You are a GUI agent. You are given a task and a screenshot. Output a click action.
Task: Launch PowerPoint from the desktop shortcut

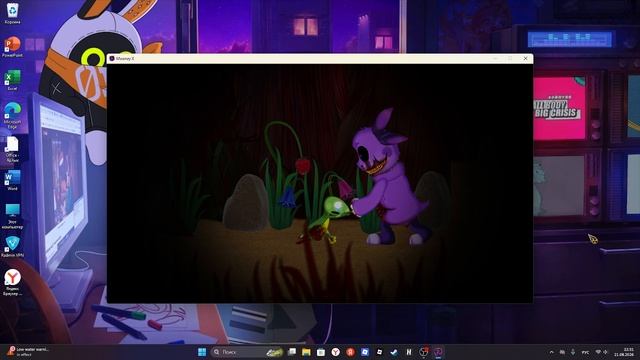12,47
